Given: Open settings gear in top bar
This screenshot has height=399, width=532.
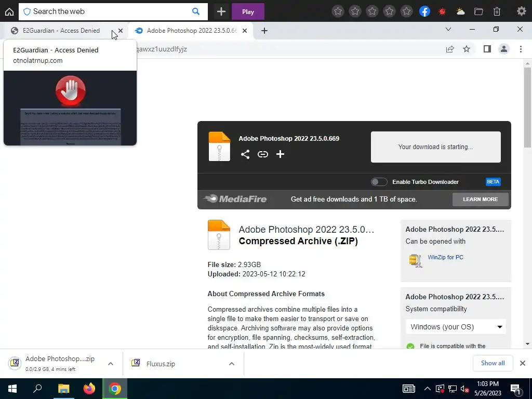Looking at the screenshot, I should coord(522,11).
